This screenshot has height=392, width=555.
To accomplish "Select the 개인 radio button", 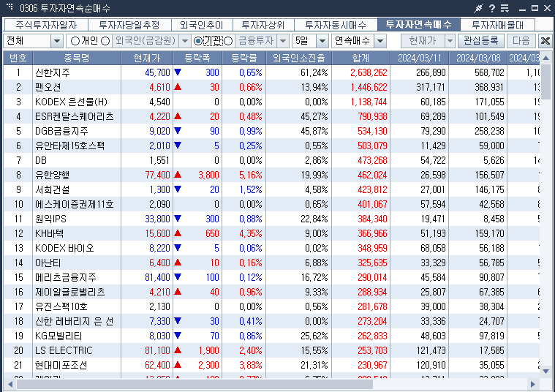I will 75,41.
